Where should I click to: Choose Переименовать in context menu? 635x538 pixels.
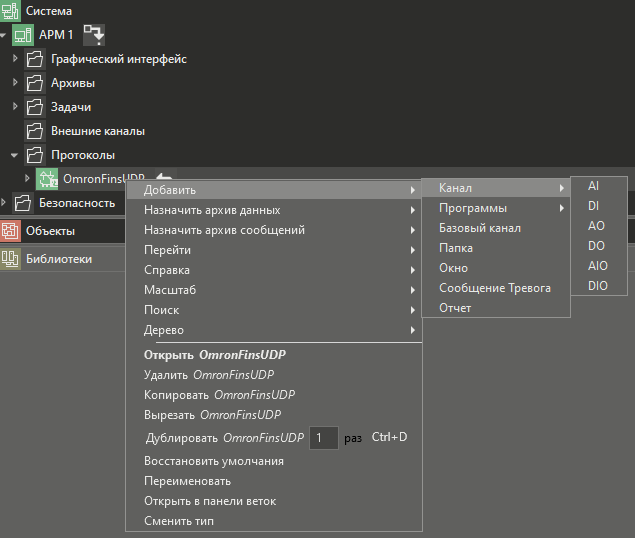click(274, 481)
